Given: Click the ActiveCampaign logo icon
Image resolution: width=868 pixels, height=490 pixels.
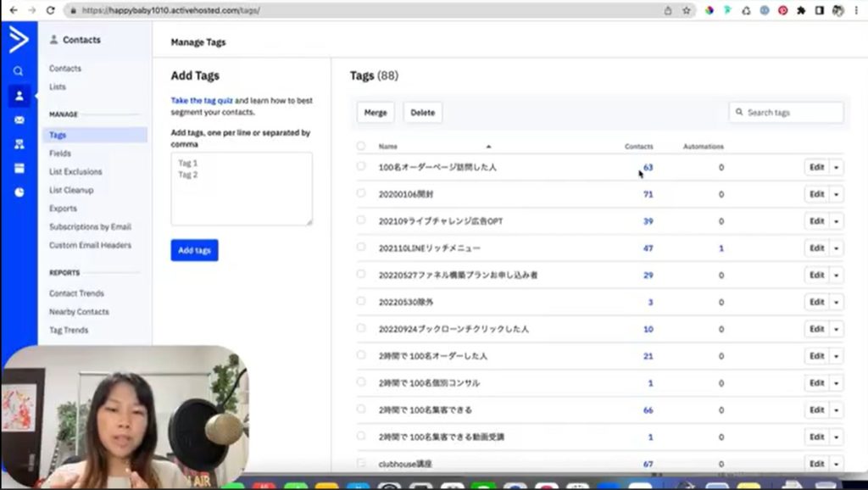Looking at the screenshot, I should [x=18, y=39].
